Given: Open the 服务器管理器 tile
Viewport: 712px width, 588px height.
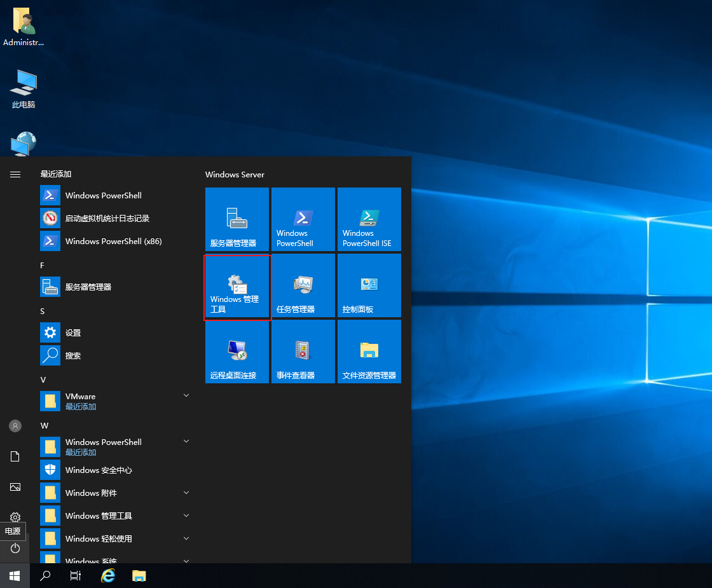Looking at the screenshot, I should point(236,219).
